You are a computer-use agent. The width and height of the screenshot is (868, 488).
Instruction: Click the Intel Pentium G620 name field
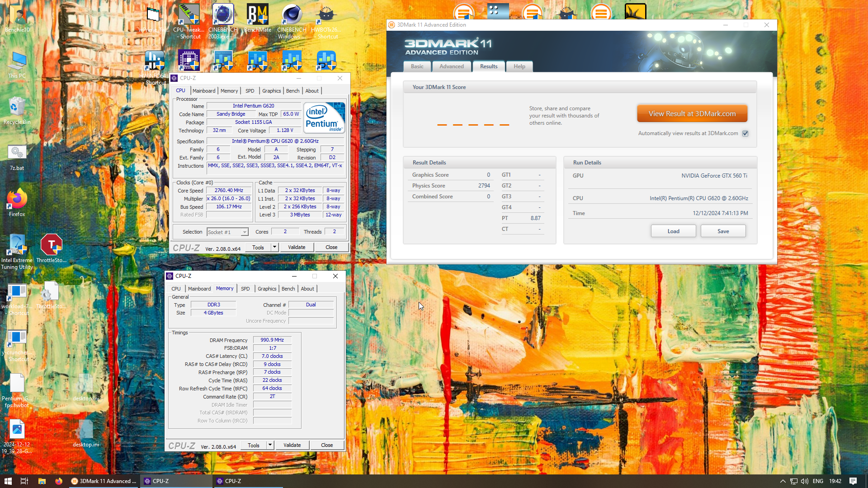click(253, 106)
